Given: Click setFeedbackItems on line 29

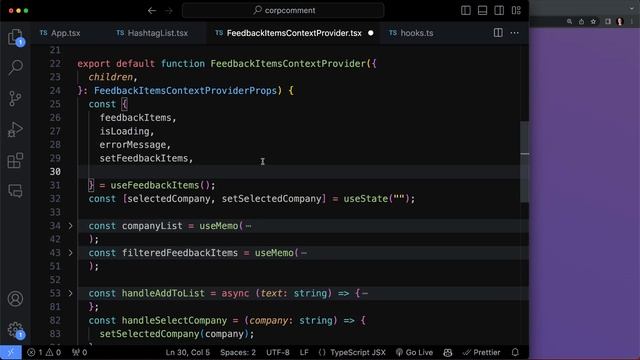Looking at the screenshot, I should [144, 158].
